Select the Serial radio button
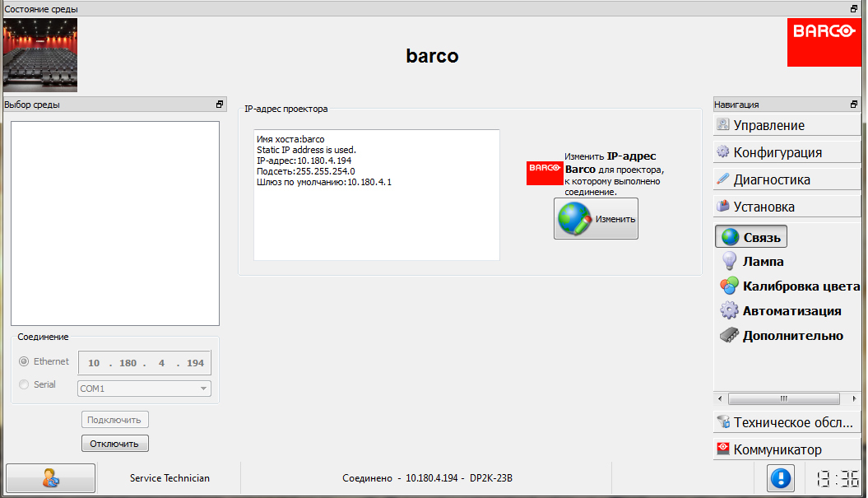This screenshot has width=868, height=498. click(x=24, y=384)
